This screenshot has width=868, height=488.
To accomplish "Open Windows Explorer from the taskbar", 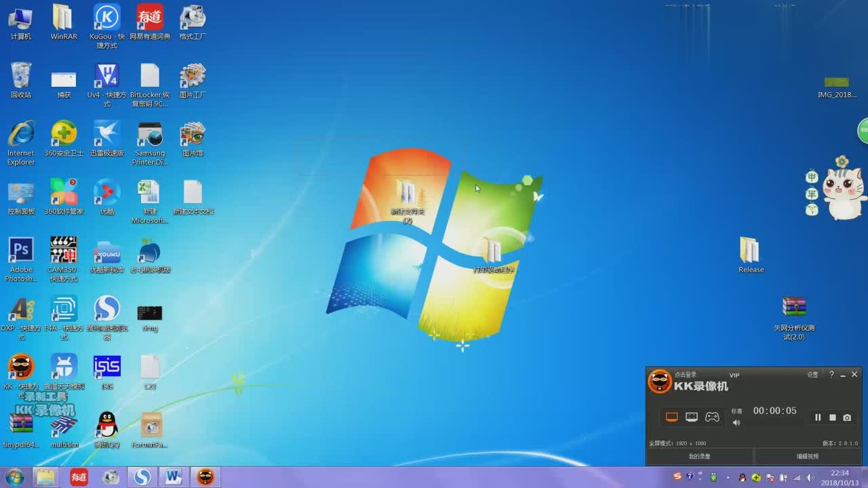I will tap(45, 477).
